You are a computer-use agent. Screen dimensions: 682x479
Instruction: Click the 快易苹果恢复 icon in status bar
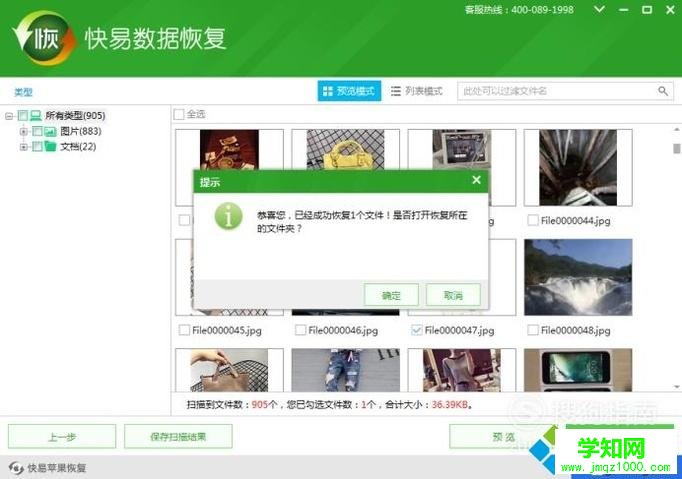(x=16, y=468)
